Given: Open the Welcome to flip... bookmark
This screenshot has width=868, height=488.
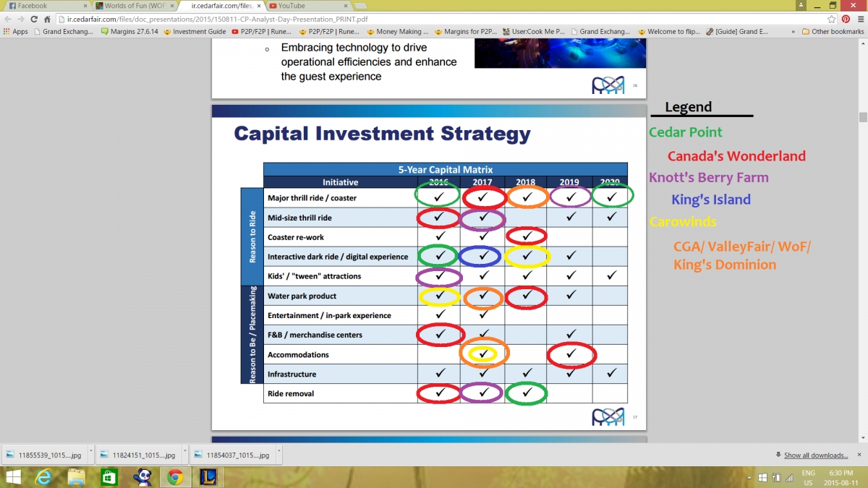Looking at the screenshot, I should pos(670,32).
